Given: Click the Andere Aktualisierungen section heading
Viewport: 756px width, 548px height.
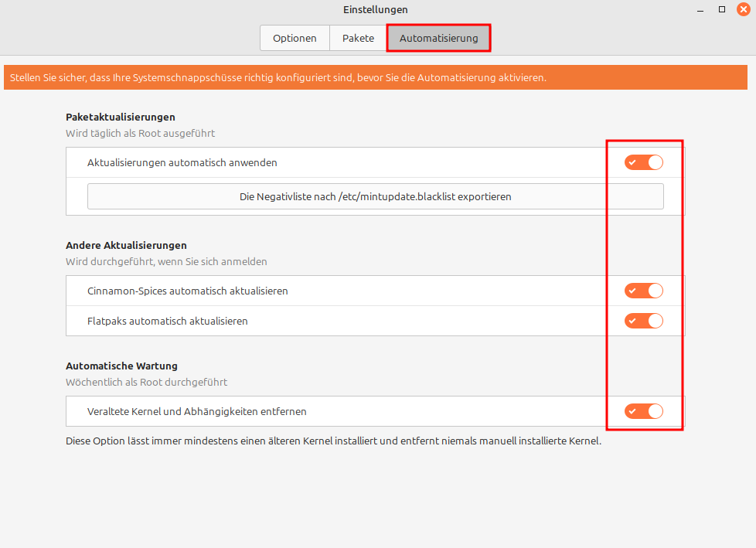Looking at the screenshot, I should pos(126,245).
